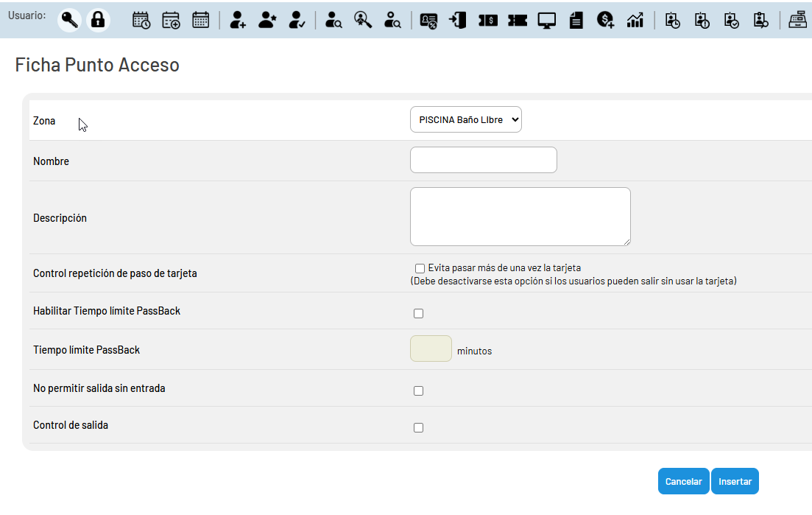Screen dimensions: 812x515
Task: Open the Zona dropdown PISCINA Baño Libre
Action: point(466,119)
